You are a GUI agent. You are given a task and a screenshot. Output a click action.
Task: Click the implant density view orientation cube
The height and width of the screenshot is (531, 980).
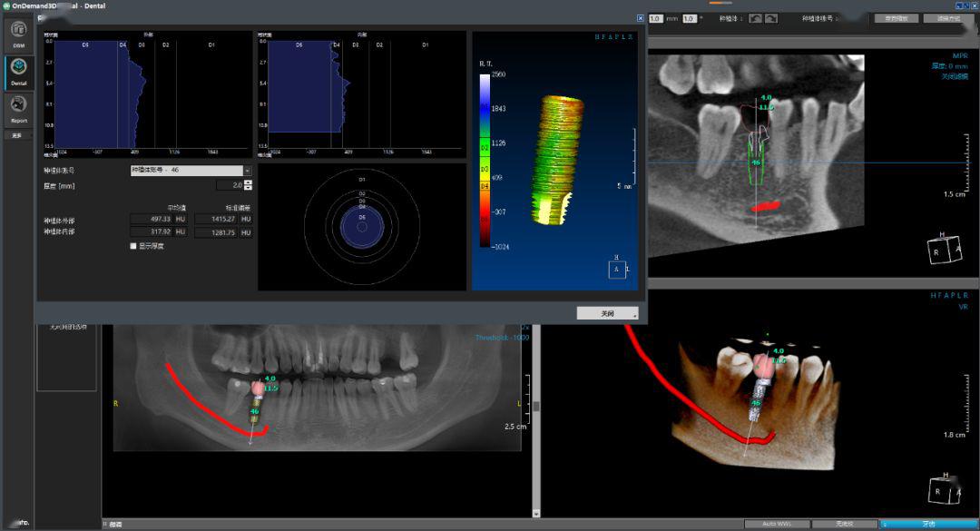pyautogui.click(x=617, y=270)
